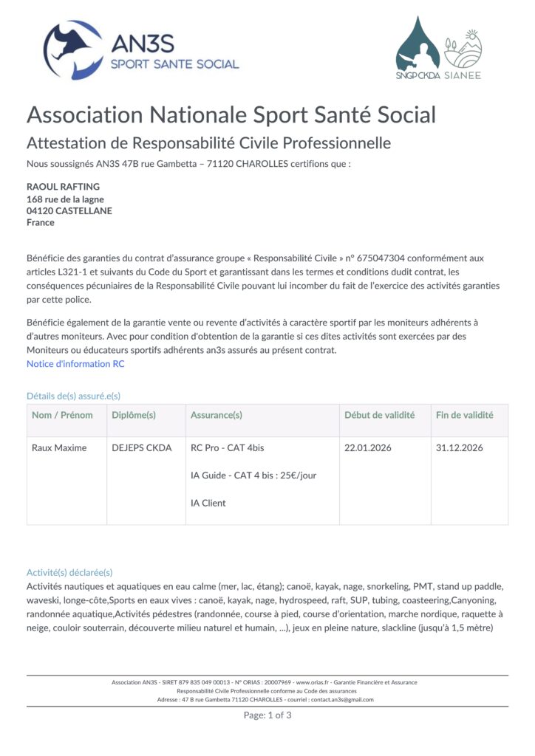Select the Assurance(s) column header
Screen dimensions: 535x756
217,415
